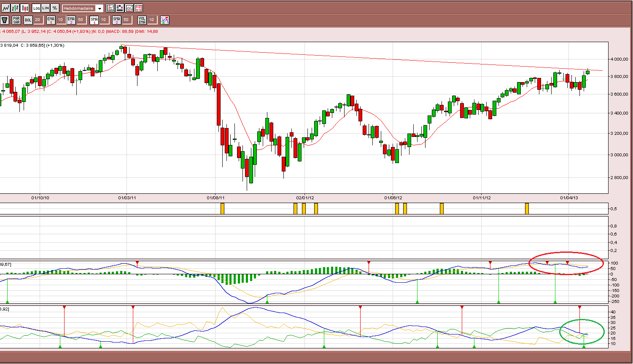Viewport: 633px width, 364px height.
Task: Click the DMI axis label 40
Action: [613, 312]
